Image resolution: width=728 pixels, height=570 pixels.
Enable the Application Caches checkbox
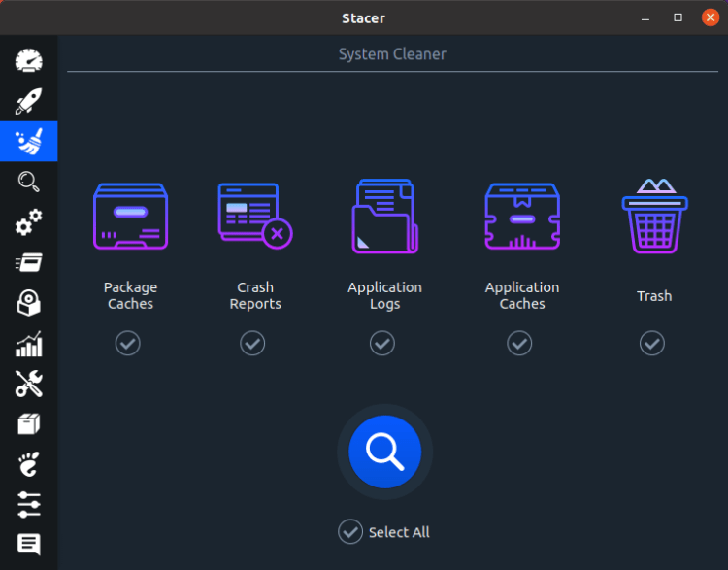point(519,344)
